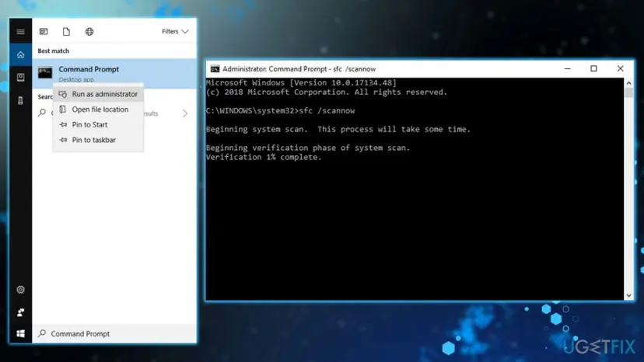This screenshot has height=362, width=644.
Task: Click the feedback person icon in the sidebar
Action: [20, 313]
